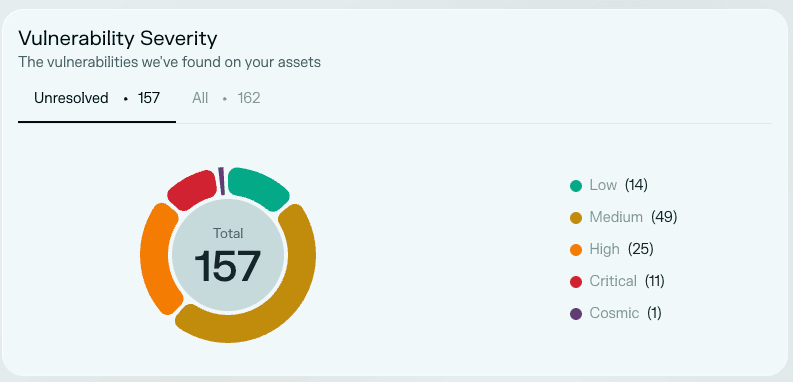793x382 pixels.
Task: Click the purple Cosmic legend dot
Action: pyautogui.click(x=576, y=314)
